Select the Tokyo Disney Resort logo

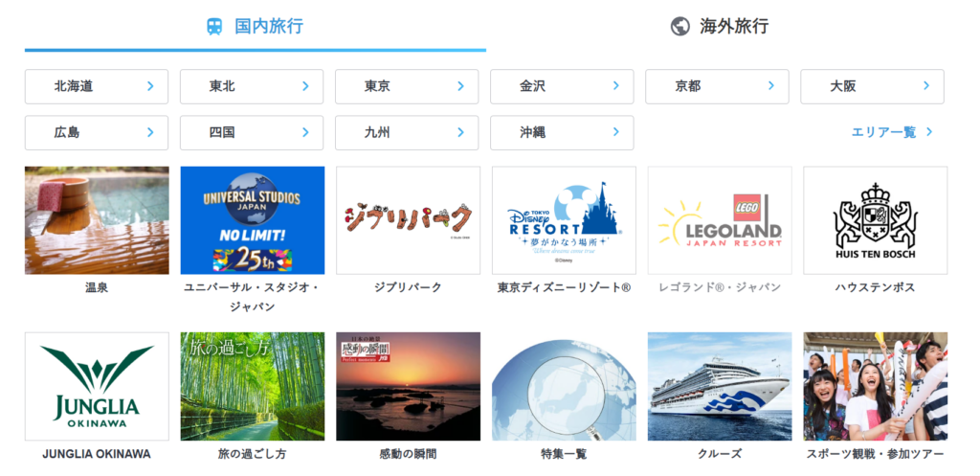563,220
